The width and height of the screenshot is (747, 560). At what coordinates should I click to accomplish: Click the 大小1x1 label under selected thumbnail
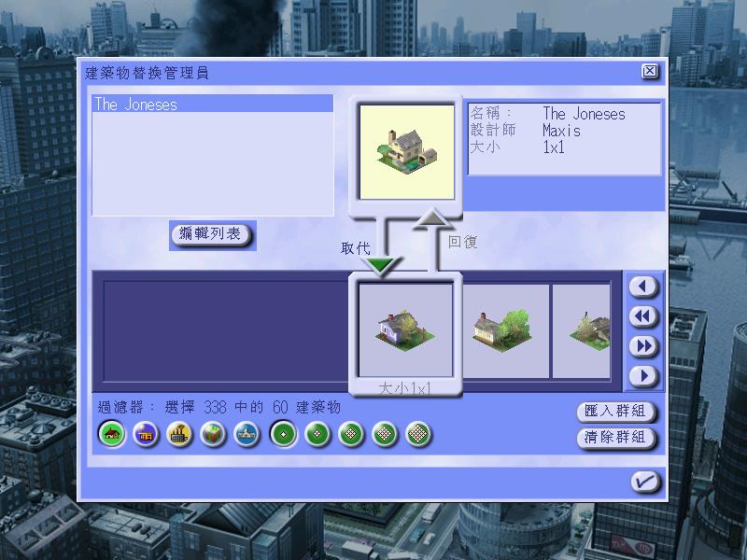click(x=405, y=388)
